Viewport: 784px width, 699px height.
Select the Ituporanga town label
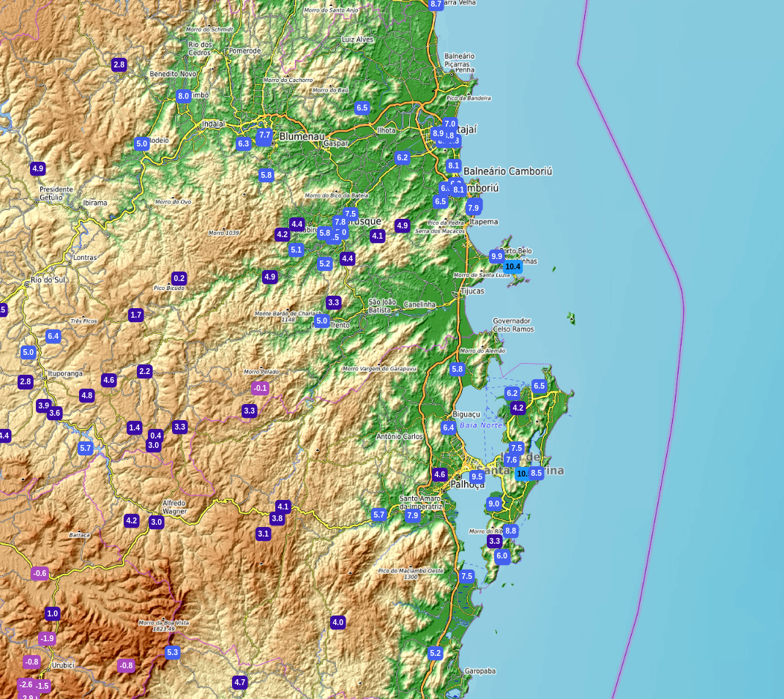(65, 373)
